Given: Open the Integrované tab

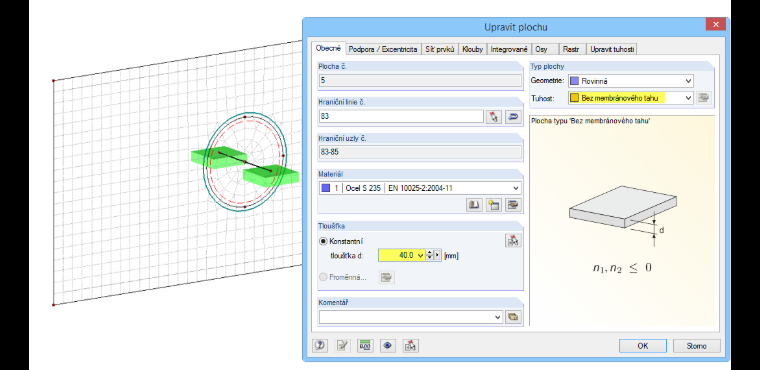Looking at the screenshot, I should point(509,49).
